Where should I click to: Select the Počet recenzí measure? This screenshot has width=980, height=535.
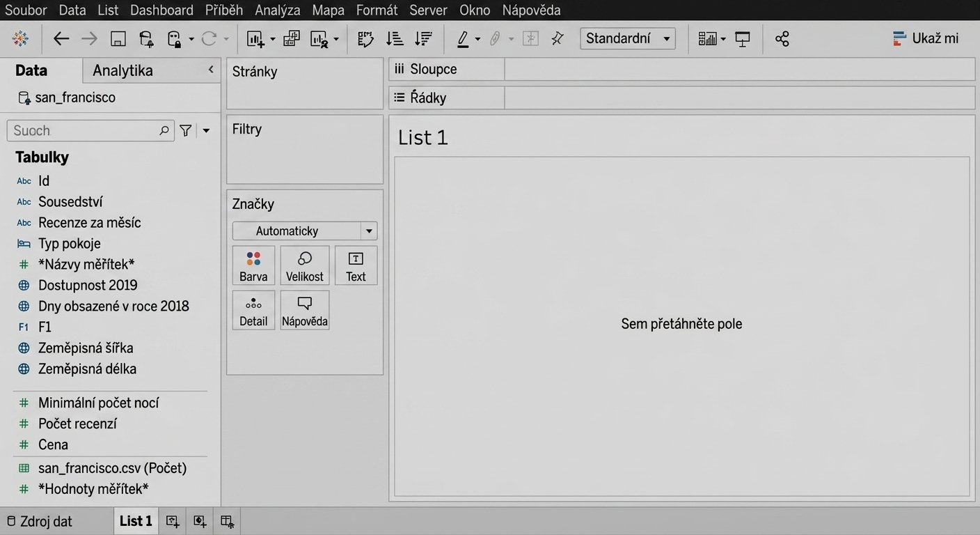coord(77,424)
